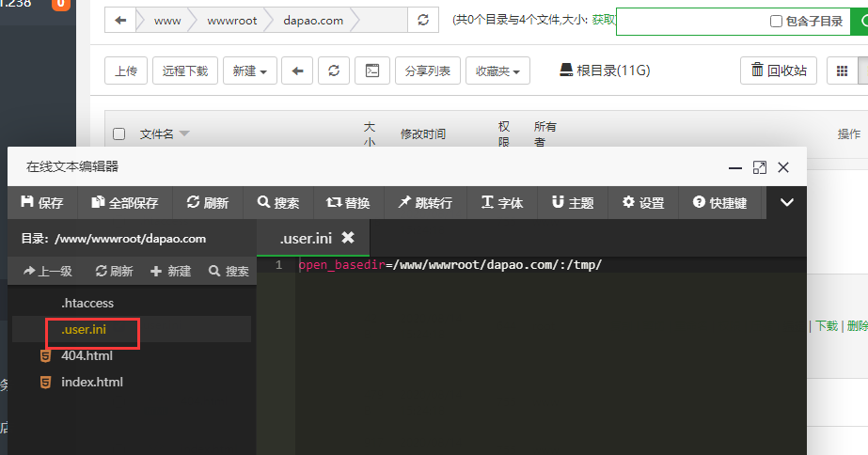
Task: Click the back arrow button beside 新建
Action: pos(297,71)
